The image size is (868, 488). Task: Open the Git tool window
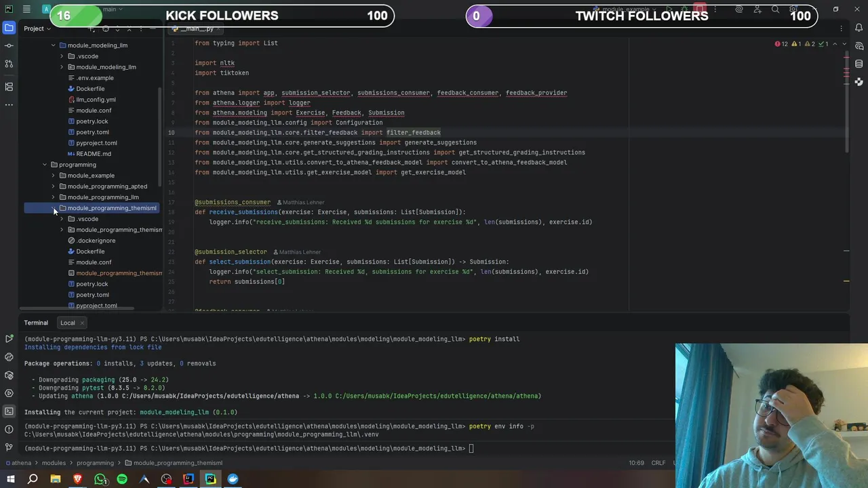9,447
